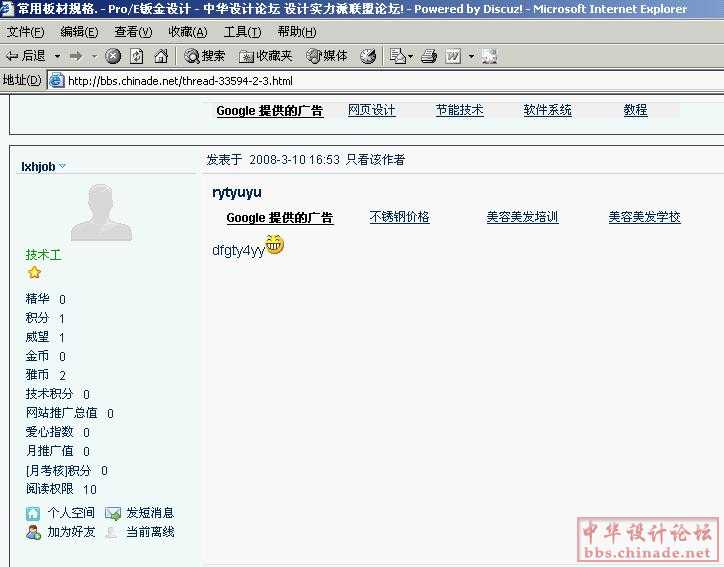Click the 个人空间 personal space link
The height and width of the screenshot is (567, 724).
click(x=70, y=513)
